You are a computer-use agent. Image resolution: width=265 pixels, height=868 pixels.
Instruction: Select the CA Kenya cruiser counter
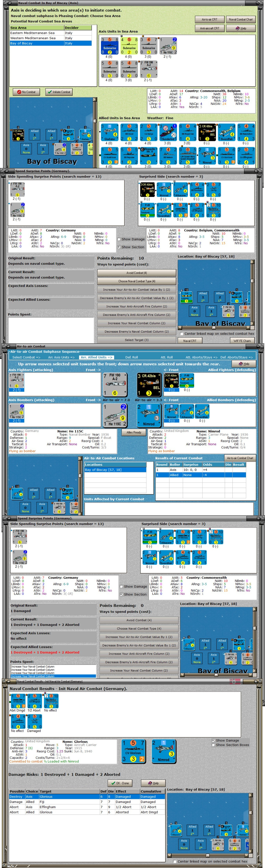coord(149,132)
